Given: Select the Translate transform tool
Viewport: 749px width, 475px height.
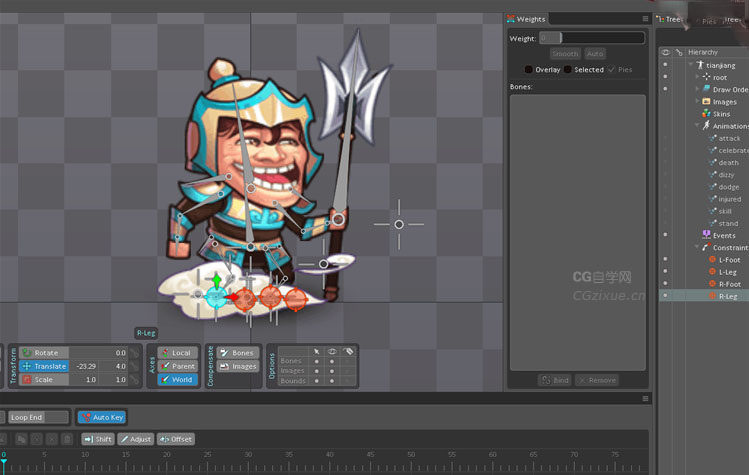Looking at the screenshot, I should [44, 366].
